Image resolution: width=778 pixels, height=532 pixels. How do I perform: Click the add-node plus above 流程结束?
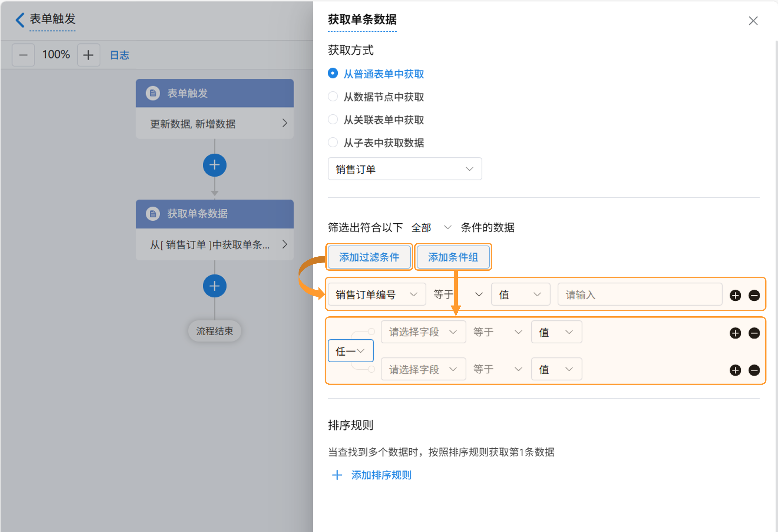[215, 286]
